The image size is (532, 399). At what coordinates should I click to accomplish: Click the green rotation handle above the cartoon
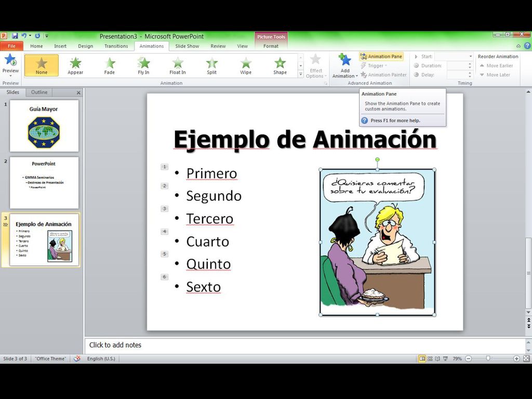(x=377, y=159)
